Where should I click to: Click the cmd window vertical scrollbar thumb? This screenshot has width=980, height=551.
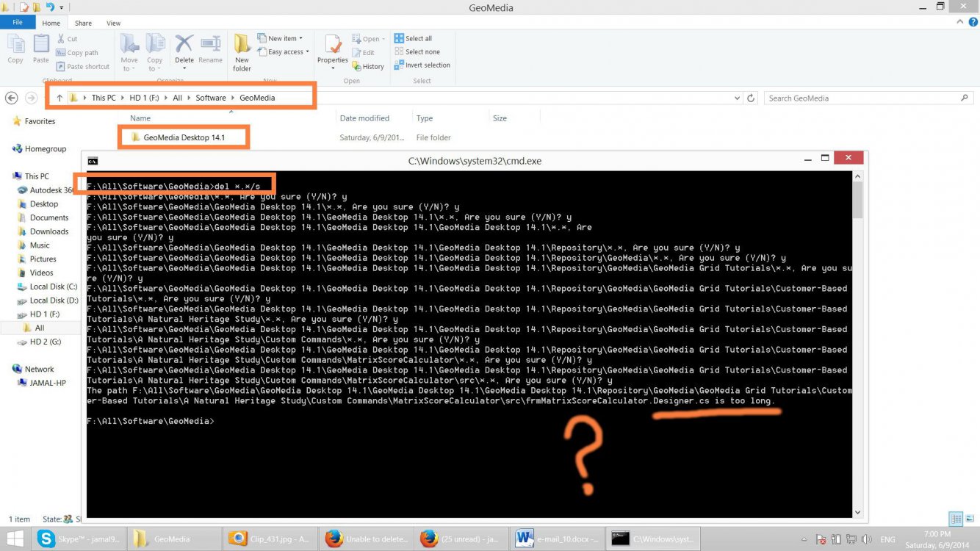tap(857, 200)
